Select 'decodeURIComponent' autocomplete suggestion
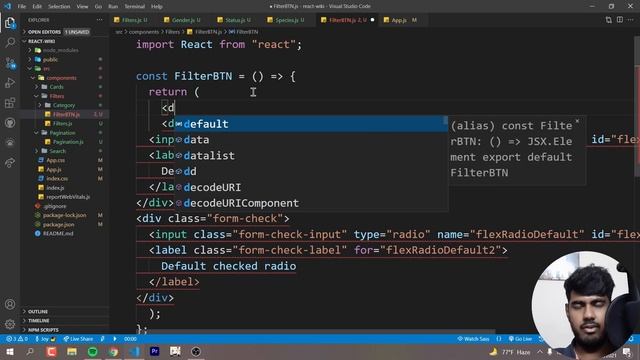 coord(311,203)
